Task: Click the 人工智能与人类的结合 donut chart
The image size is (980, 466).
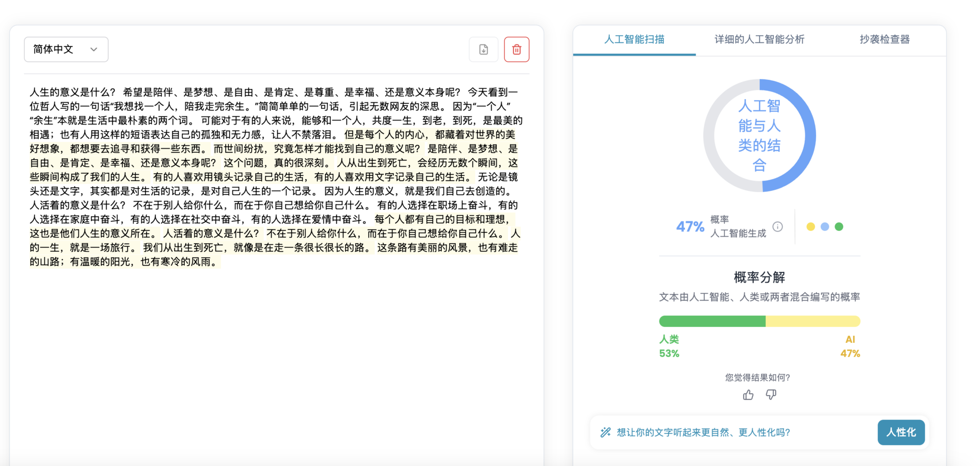Action: (759, 136)
